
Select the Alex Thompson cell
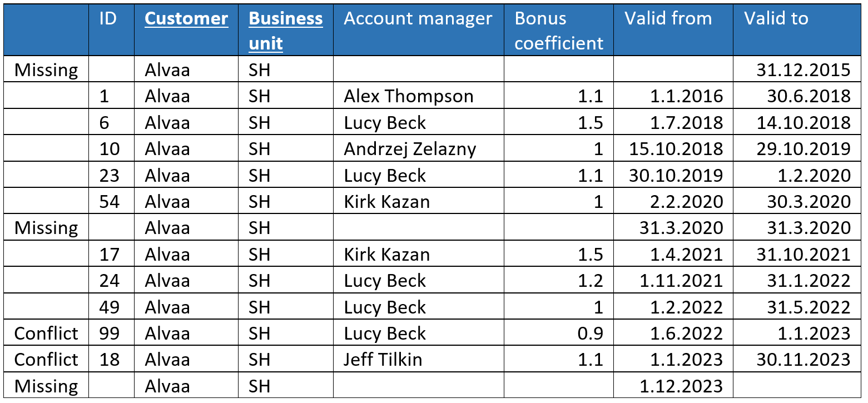click(x=409, y=96)
